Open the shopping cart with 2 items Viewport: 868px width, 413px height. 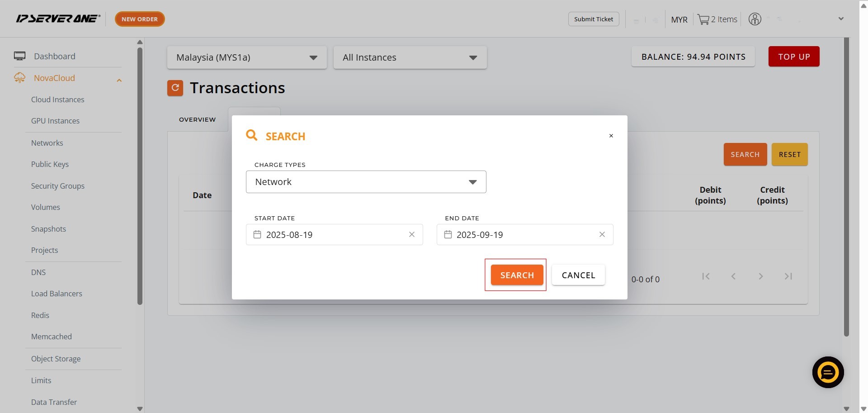(717, 19)
